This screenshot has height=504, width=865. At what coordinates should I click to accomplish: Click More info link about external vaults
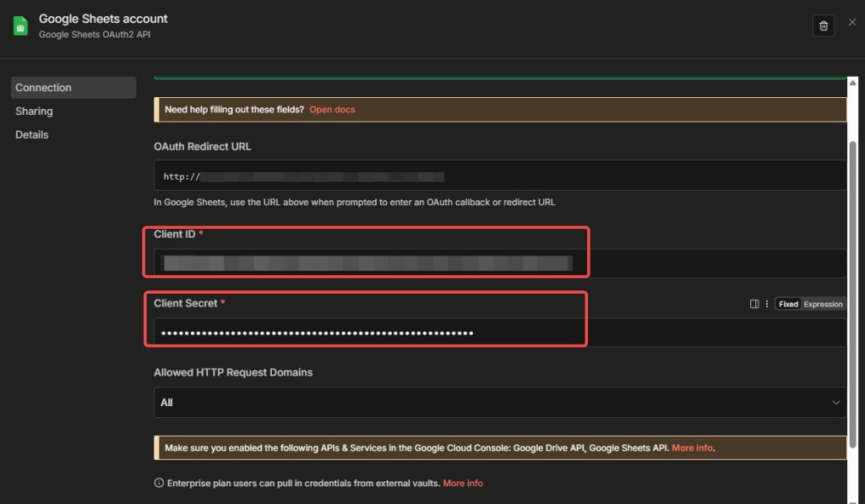(x=463, y=483)
